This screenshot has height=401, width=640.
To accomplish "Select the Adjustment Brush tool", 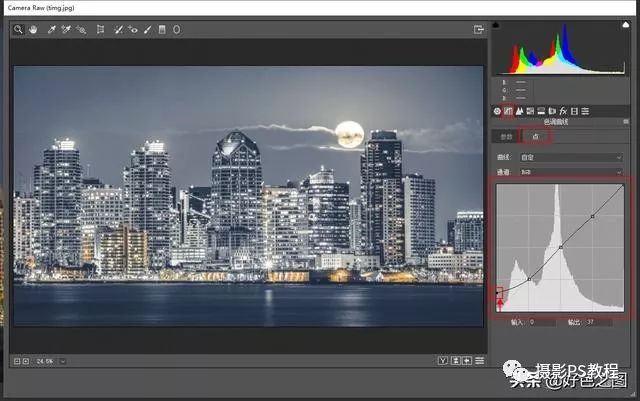I will [x=147, y=30].
